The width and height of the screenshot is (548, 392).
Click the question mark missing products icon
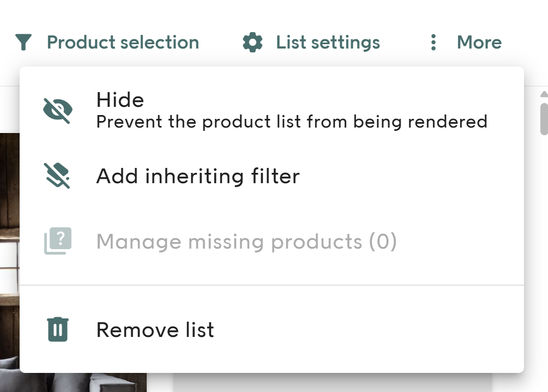pyautogui.click(x=57, y=242)
